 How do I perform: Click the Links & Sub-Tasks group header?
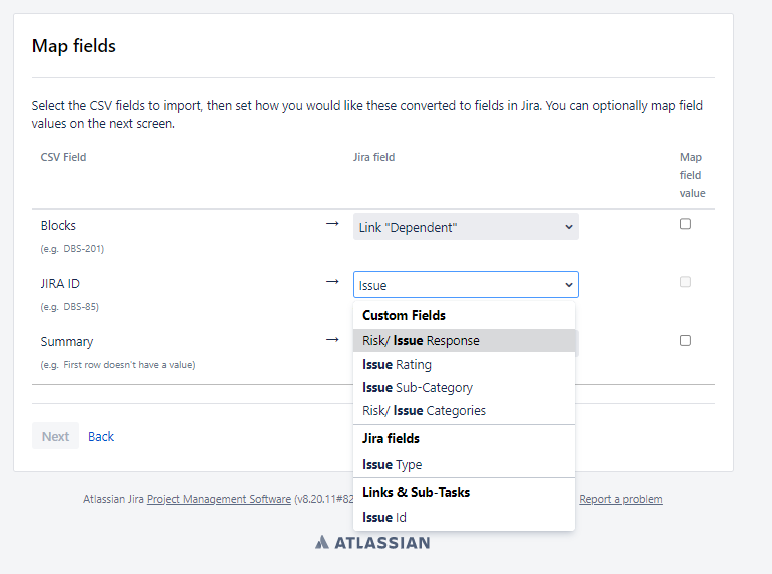(x=416, y=492)
